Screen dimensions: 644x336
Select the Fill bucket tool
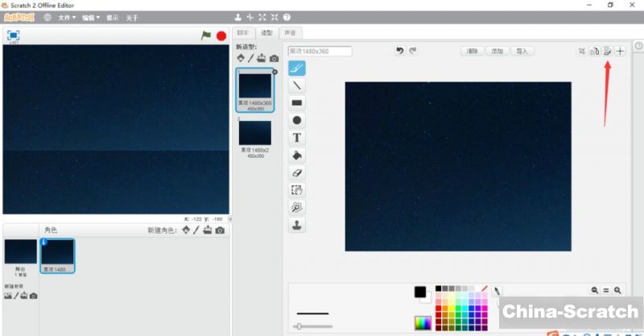point(297,156)
